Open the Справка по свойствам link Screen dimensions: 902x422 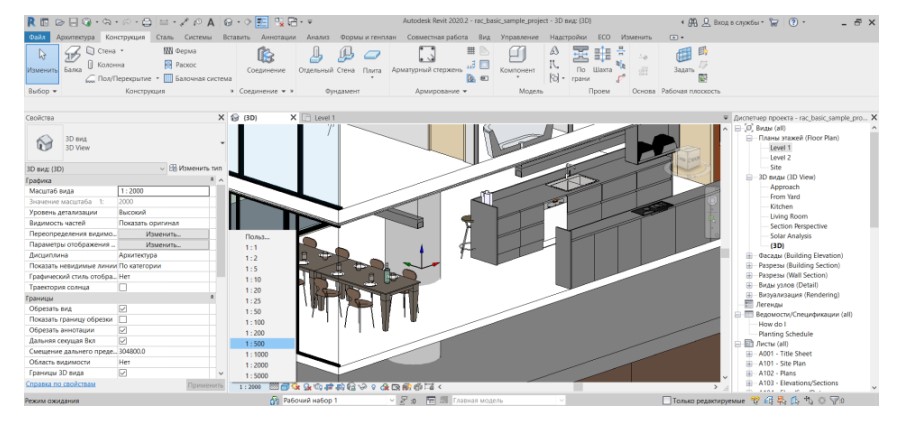click(60, 384)
